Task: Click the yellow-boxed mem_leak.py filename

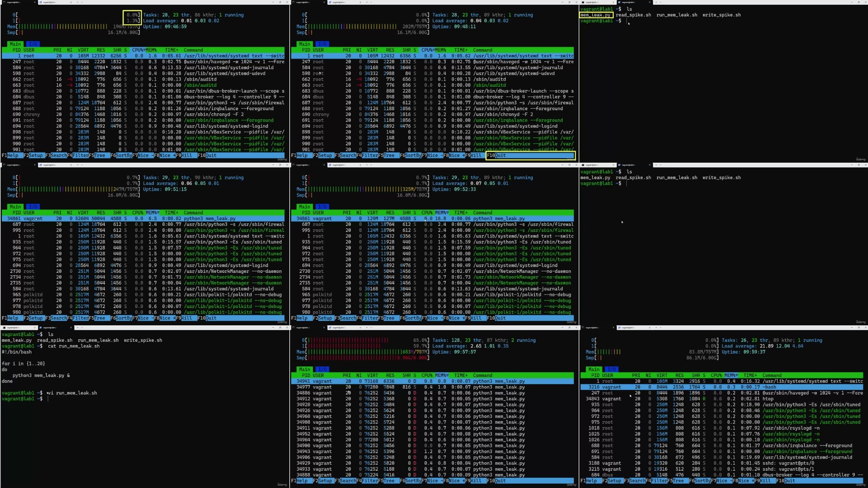Action: (596, 15)
